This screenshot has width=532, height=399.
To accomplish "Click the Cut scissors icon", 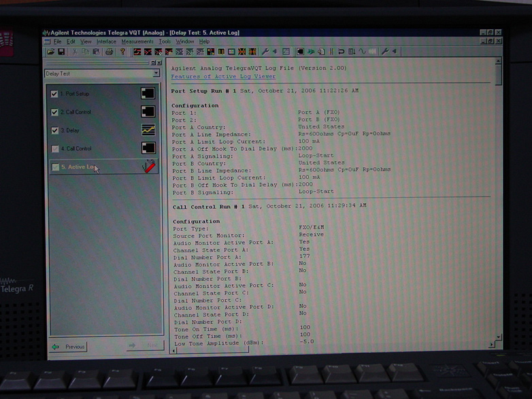I will (x=75, y=52).
